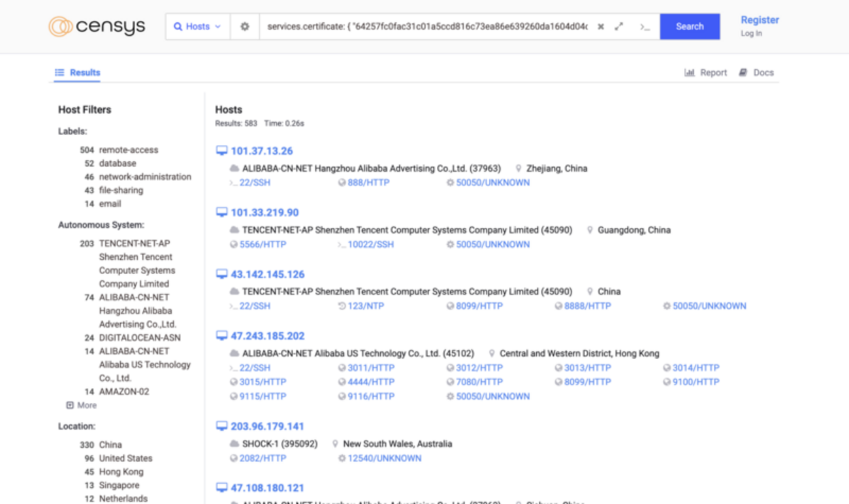Open the Register link

(760, 20)
